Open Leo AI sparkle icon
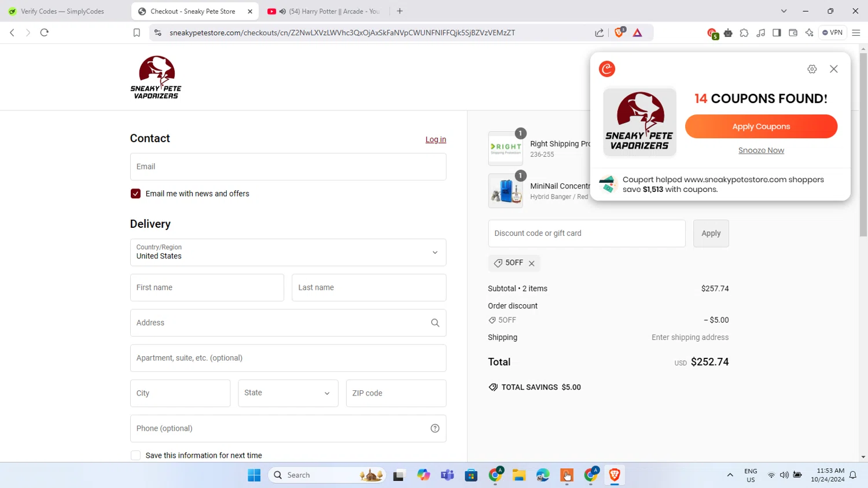Viewport: 868px width, 488px height. click(x=809, y=32)
